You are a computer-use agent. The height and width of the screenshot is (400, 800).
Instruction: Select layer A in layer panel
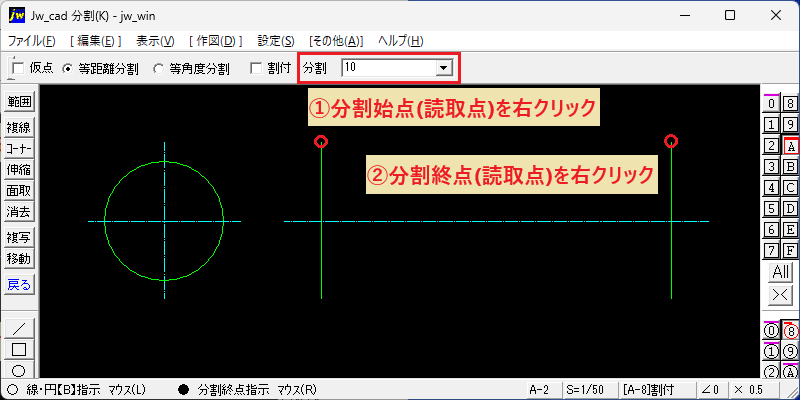(x=790, y=146)
